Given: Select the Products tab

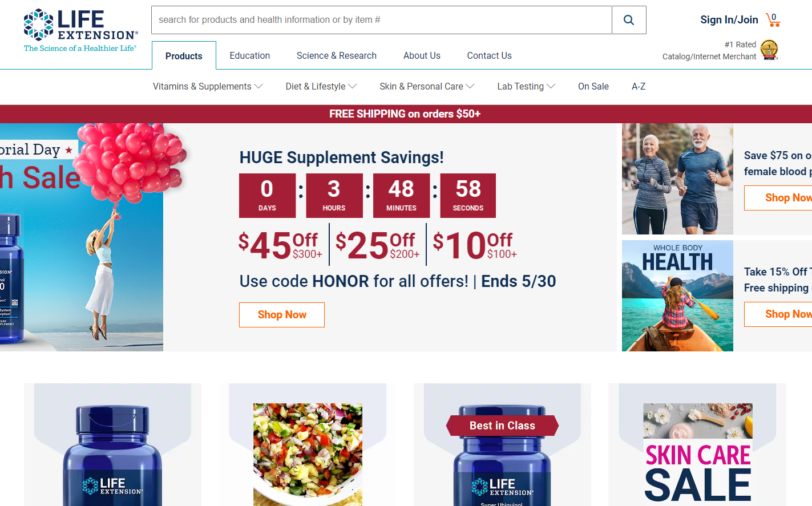Looking at the screenshot, I should (184, 56).
